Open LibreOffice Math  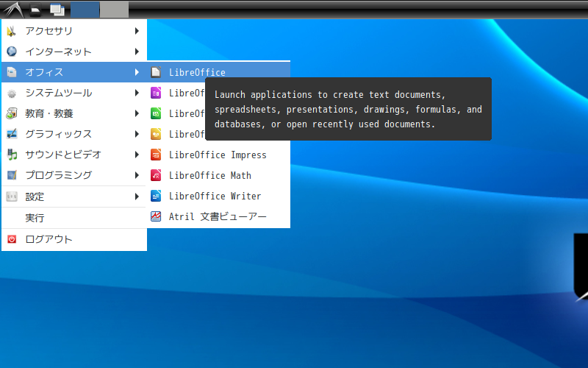pyautogui.click(x=209, y=175)
